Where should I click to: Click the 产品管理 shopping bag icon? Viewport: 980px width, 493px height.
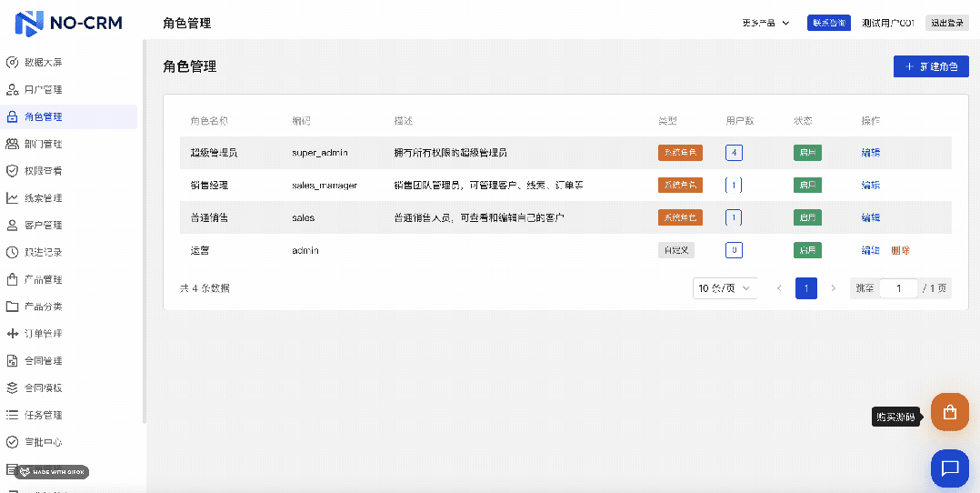(12, 279)
